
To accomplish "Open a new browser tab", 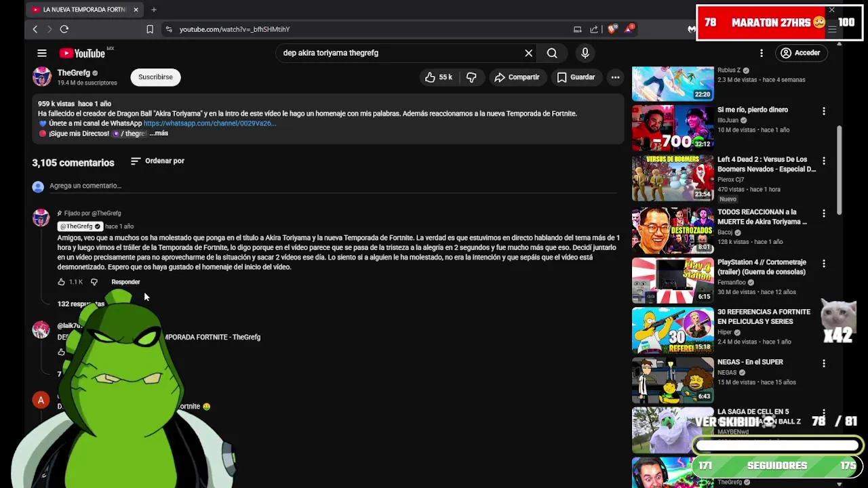I will coord(154,9).
